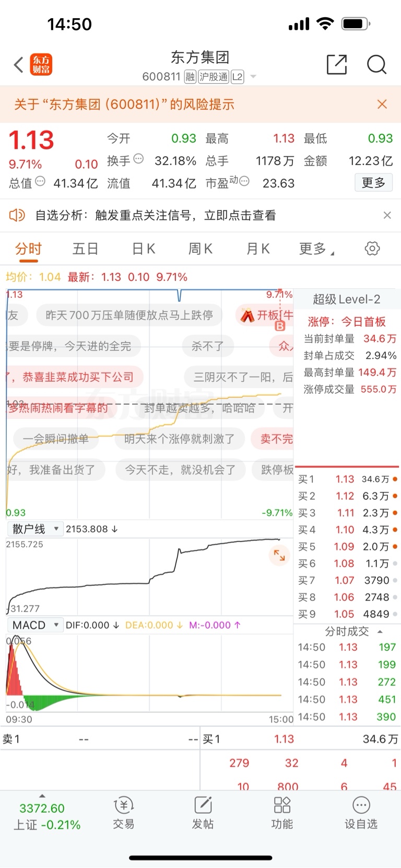Select the 买9 row at 1.05
401x868 pixels.
(x=347, y=614)
